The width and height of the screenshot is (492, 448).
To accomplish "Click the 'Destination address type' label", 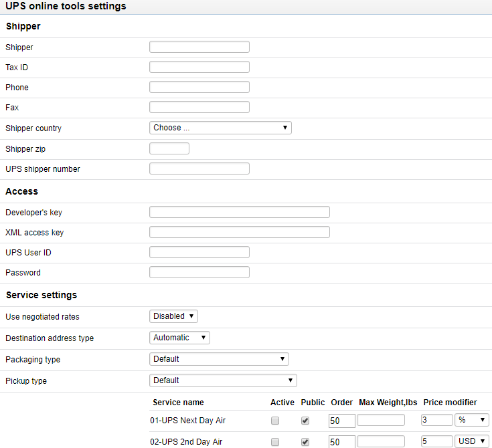I will click(x=50, y=338).
